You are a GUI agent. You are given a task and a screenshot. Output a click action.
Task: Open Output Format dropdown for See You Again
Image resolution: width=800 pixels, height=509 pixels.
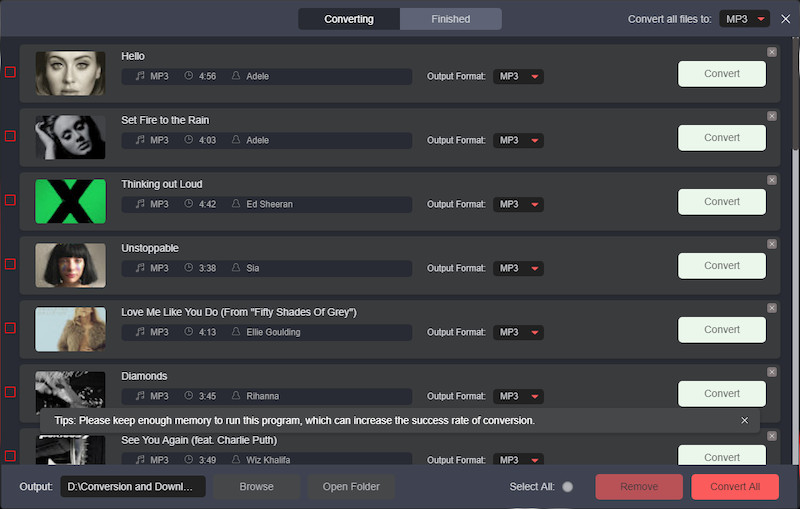[x=518, y=459]
